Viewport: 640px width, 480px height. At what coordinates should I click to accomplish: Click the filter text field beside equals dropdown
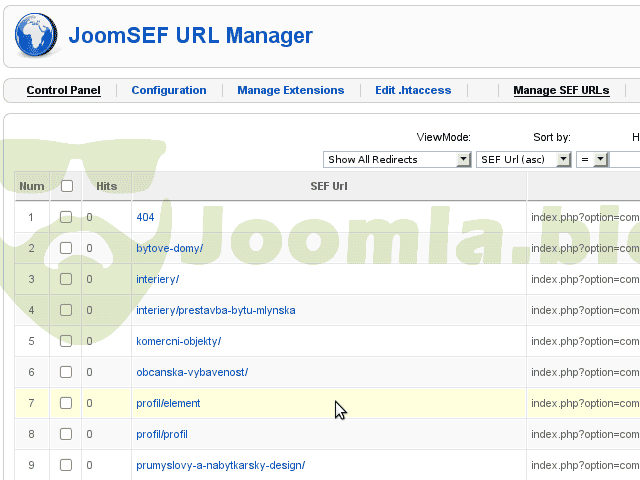[x=625, y=159]
